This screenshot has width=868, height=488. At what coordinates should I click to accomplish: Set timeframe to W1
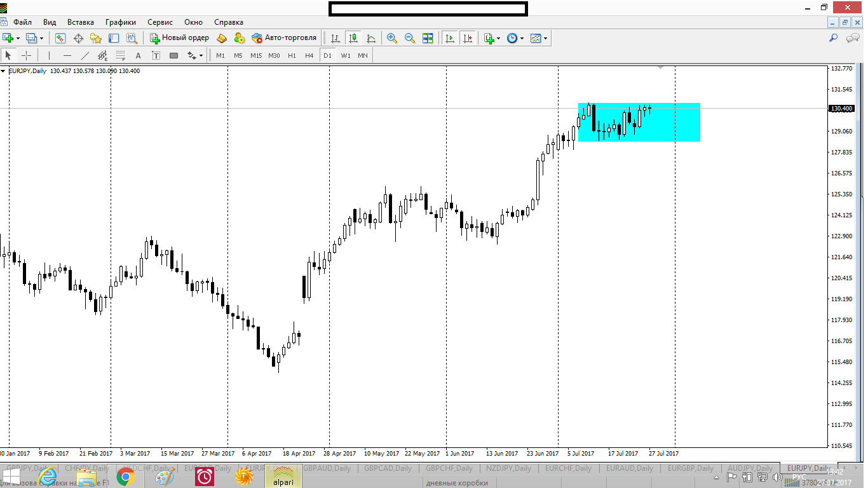[345, 55]
